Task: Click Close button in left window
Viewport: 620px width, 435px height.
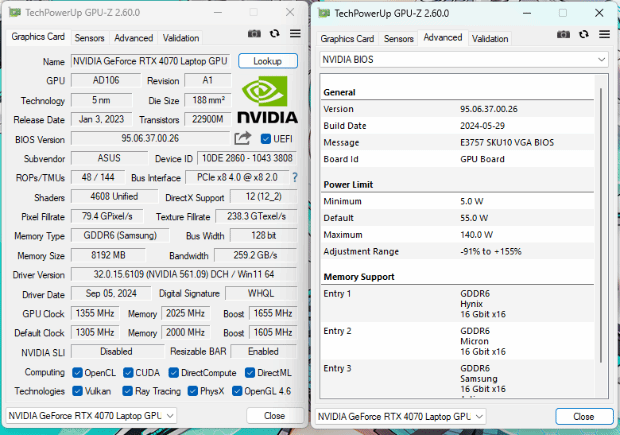Action: [x=274, y=416]
